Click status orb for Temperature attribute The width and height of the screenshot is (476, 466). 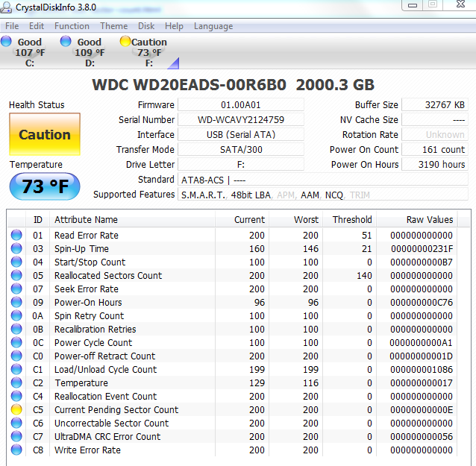[x=16, y=382]
